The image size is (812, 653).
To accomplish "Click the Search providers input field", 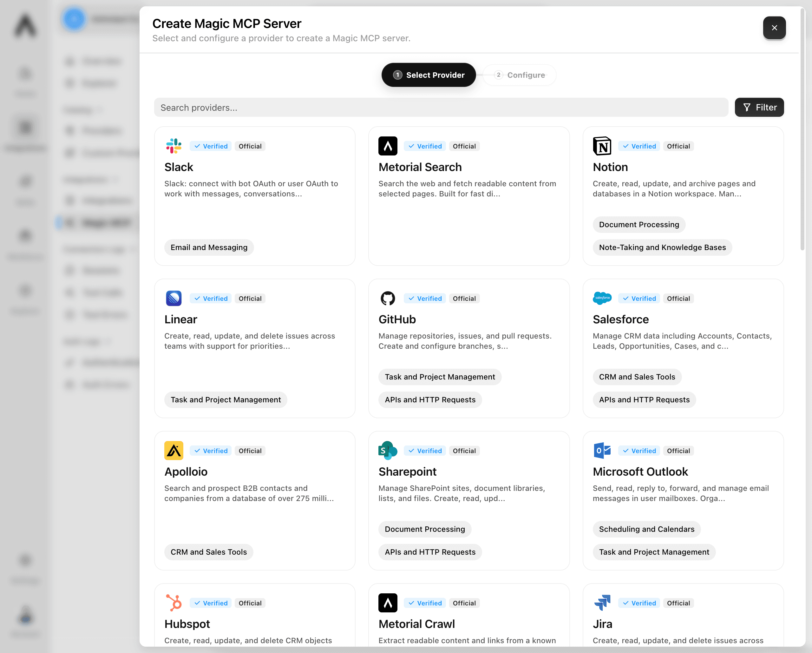I will point(441,107).
